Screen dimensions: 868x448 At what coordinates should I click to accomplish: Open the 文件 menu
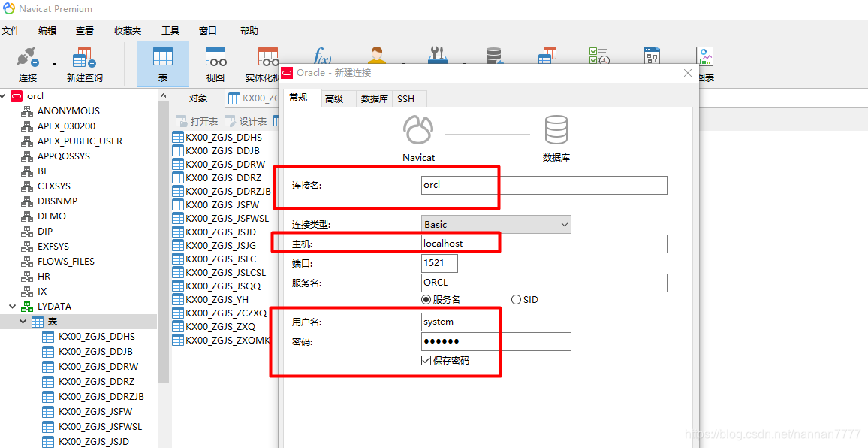coord(11,31)
